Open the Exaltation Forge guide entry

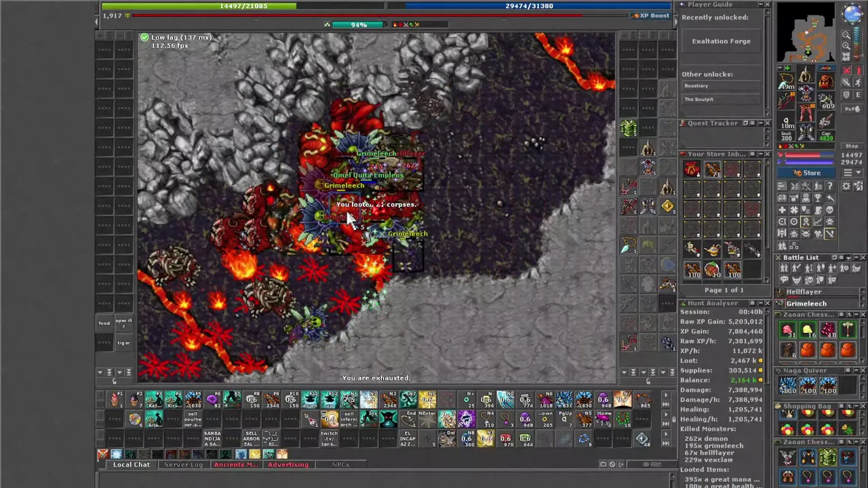tap(722, 41)
